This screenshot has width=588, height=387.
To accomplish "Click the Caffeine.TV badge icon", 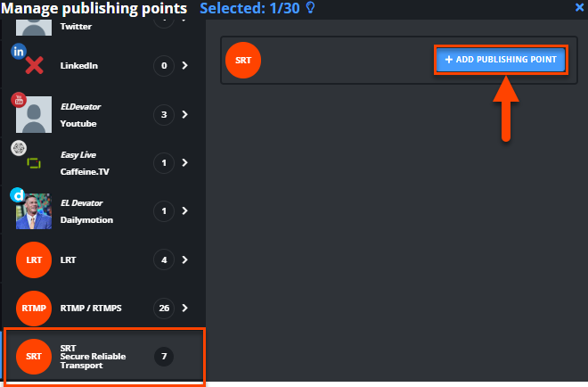I will [x=19, y=148].
